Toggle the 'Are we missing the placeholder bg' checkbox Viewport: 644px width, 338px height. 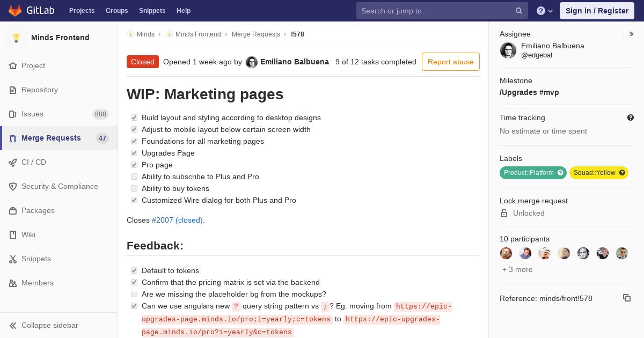point(134,294)
